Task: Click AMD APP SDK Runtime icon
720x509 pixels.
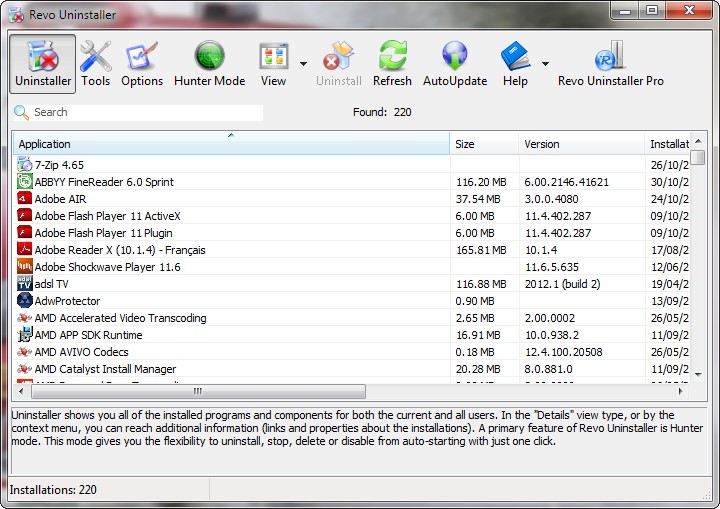Action: point(24,334)
